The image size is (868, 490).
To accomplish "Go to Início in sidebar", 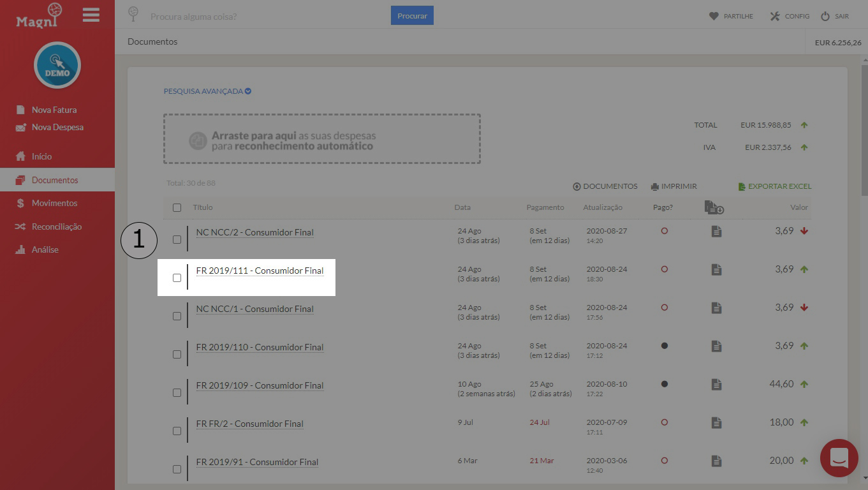I will [x=41, y=156].
